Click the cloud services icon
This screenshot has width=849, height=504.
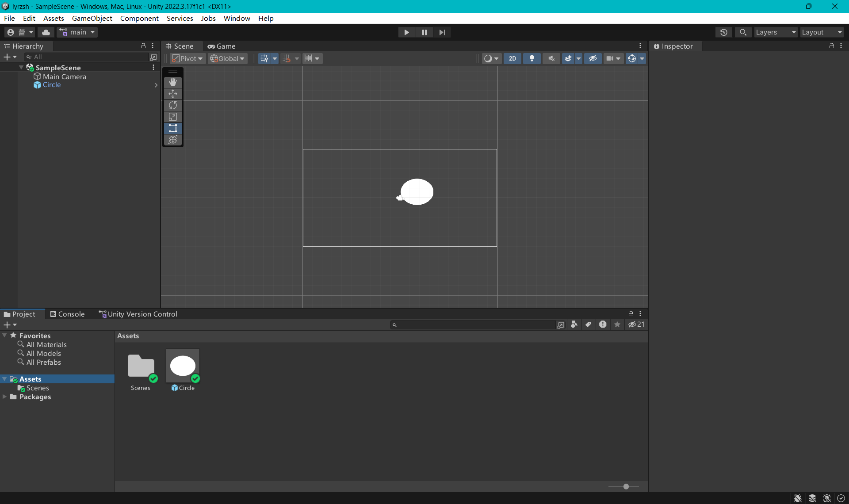click(46, 32)
